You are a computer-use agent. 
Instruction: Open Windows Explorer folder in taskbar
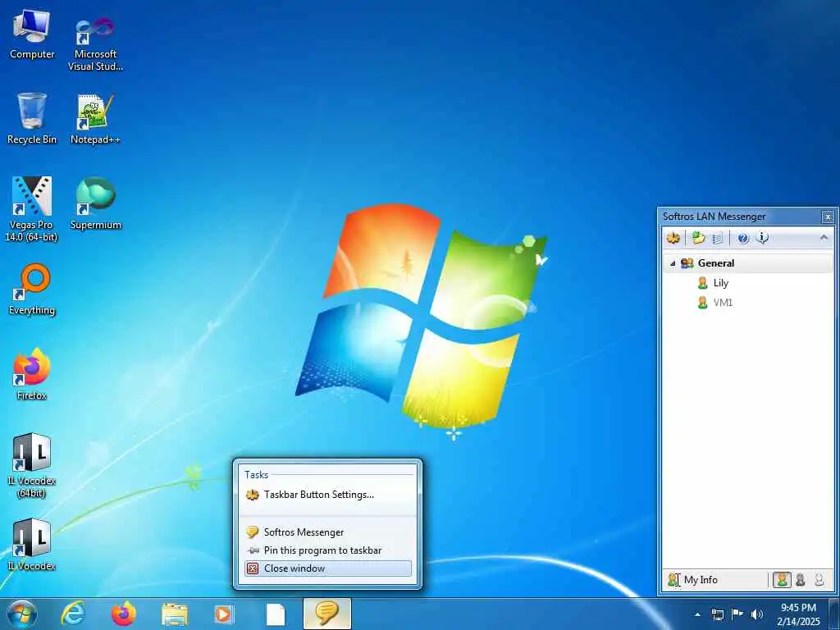tap(175, 614)
